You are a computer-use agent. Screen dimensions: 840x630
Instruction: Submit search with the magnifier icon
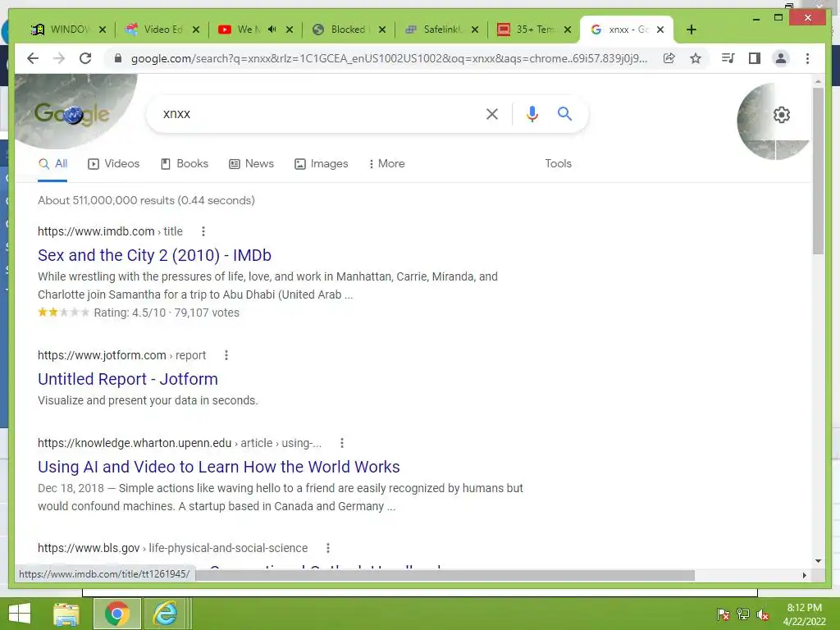click(564, 114)
